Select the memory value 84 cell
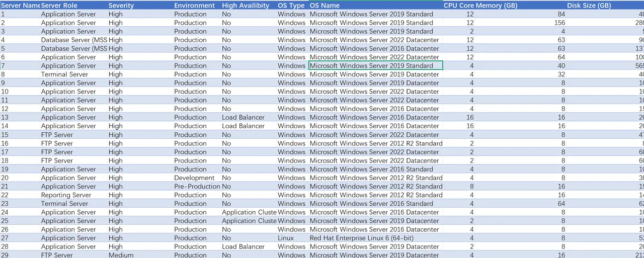 pyautogui.click(x=521, y=14)
